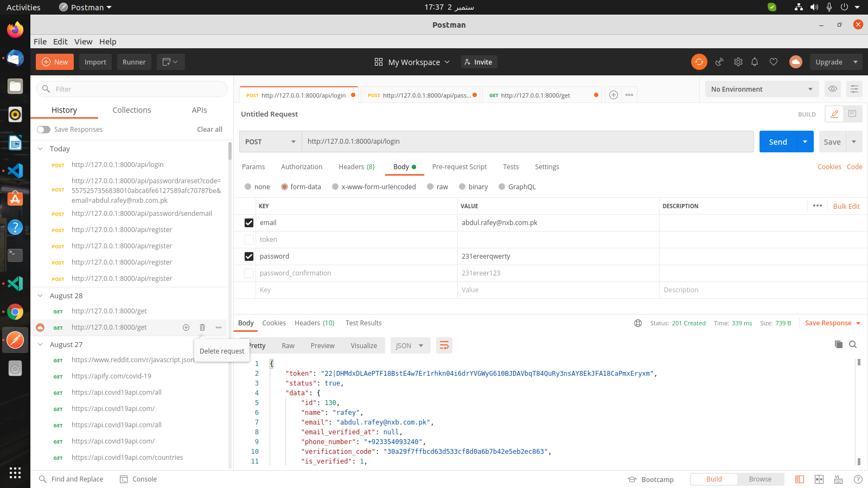Open the environment quick look eye icon
Viewport: 868px width, 488px height.
[832, 89]
